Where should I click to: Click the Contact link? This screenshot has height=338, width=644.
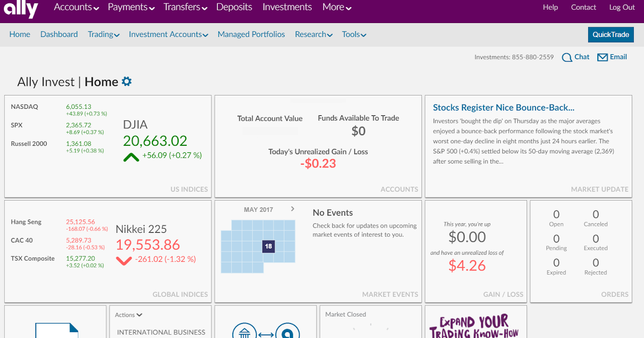coord(583,8)
